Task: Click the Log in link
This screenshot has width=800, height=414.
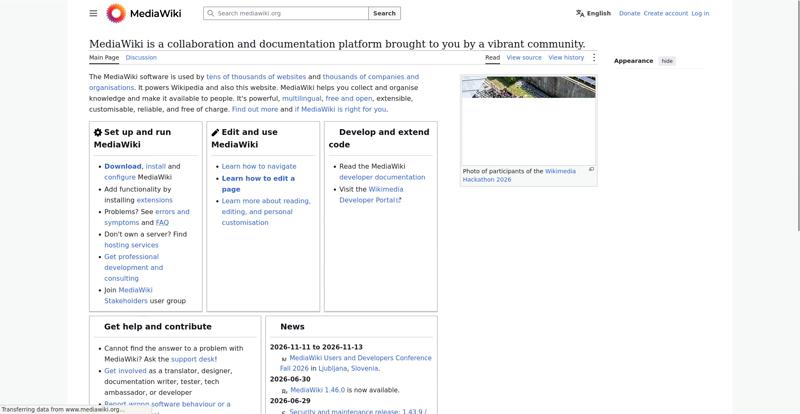Action: (700, 13)
